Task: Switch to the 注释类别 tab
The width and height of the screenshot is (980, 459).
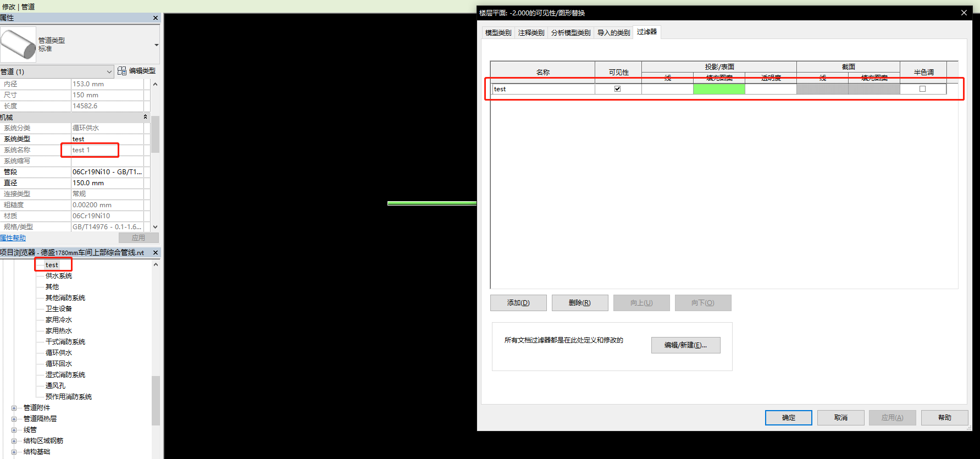Action: point(531,33)
